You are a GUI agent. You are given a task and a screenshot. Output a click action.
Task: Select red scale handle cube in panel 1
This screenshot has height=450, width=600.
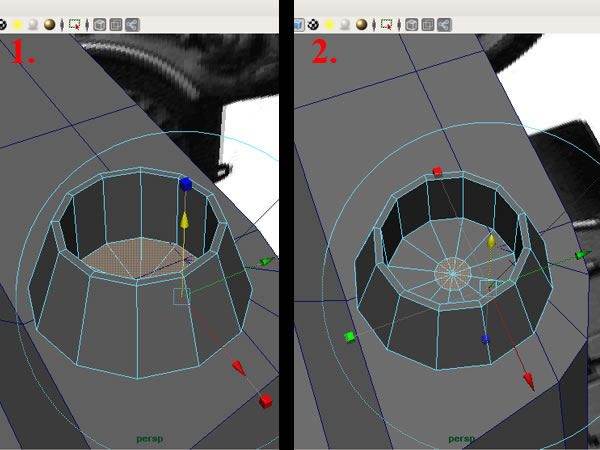266,401
